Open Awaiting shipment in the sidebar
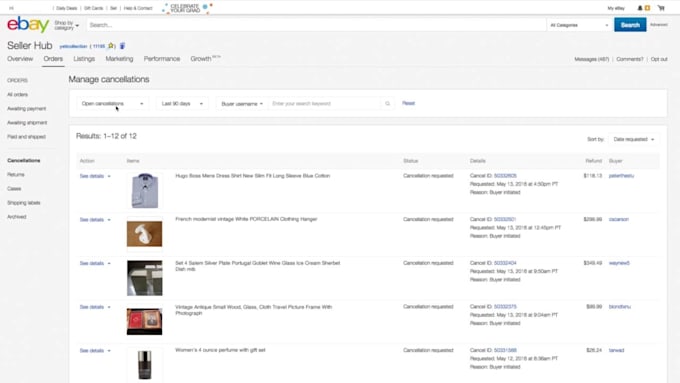This screenshot has width=680, height=383. click(x=27, y=123)
